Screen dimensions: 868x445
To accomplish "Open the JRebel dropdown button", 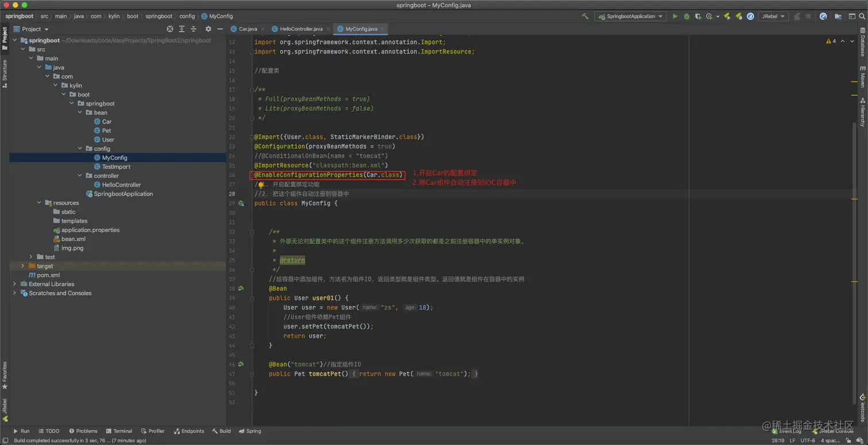I will [x=773, y=17].
